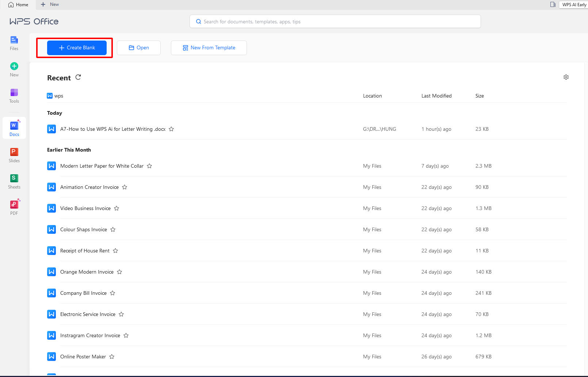Select the Files icon in sidebar
The width and height of the screenshot is (588, 377).
coord(14,43)
